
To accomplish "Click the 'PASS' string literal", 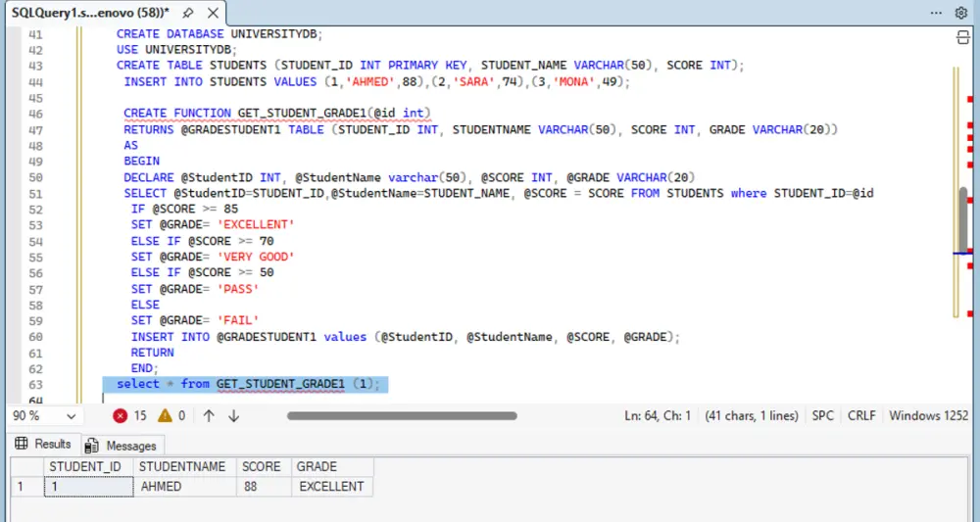I will [x=238, y=289].
